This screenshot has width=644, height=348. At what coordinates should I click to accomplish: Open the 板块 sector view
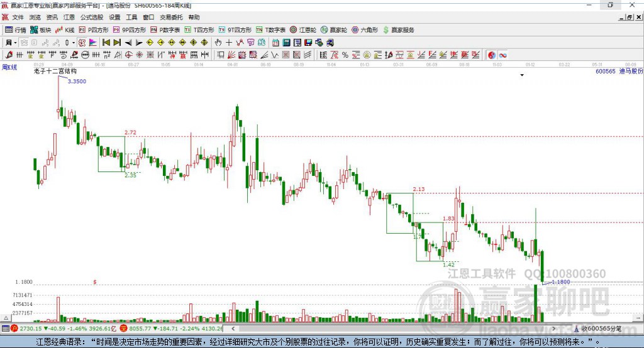point(41,30)
